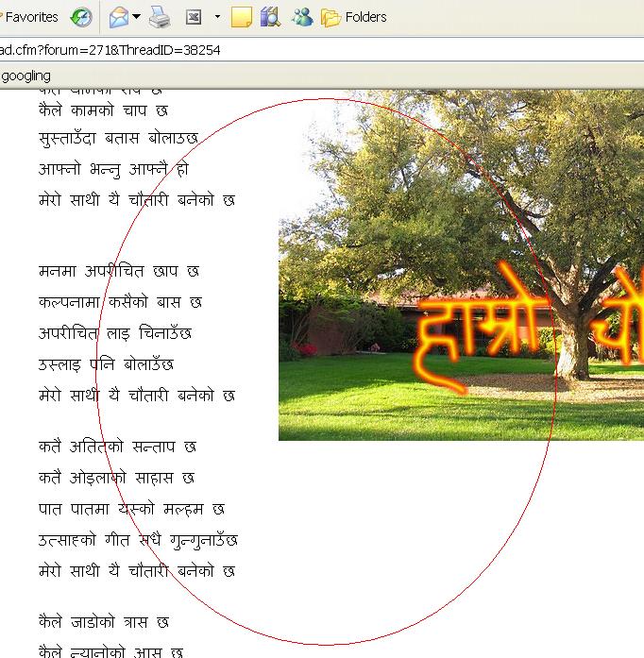Viewport: 644px width, 658px height.
Task: Click the yellow note icon
Action: pos(241,17)
